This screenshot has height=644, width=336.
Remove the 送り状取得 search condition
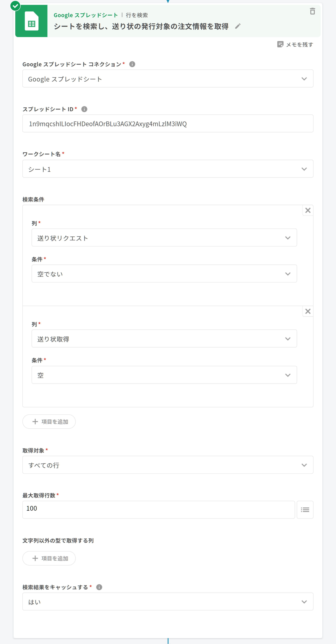[x=308, y=311]
